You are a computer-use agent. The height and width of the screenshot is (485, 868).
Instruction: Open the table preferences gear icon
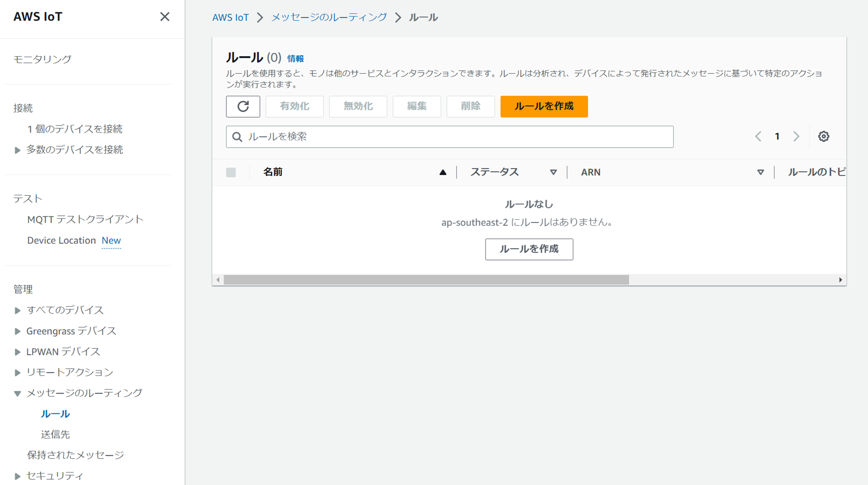pyautogui.click(x=823, y=136)
